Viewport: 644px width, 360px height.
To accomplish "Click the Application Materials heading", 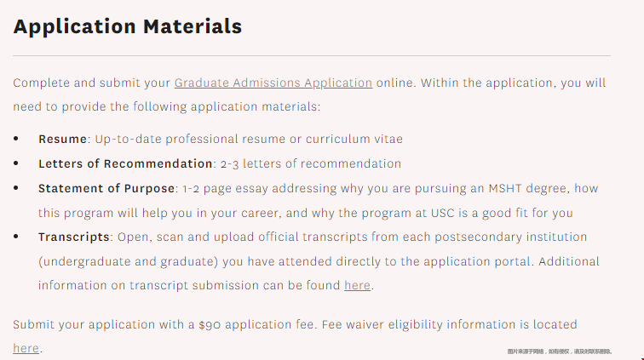I will [x=128, y=26].
